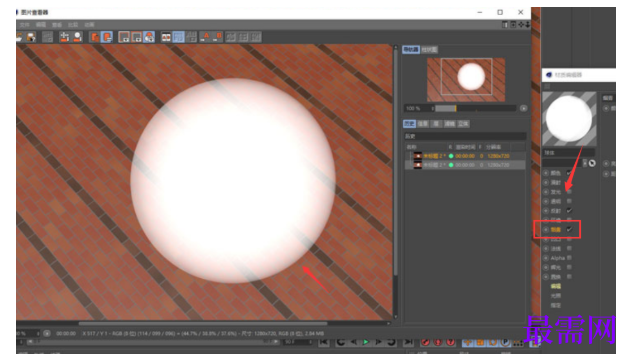Switch to the 柱状图 tab
Viewport: 635px width, 361px height.
point(429,50)
